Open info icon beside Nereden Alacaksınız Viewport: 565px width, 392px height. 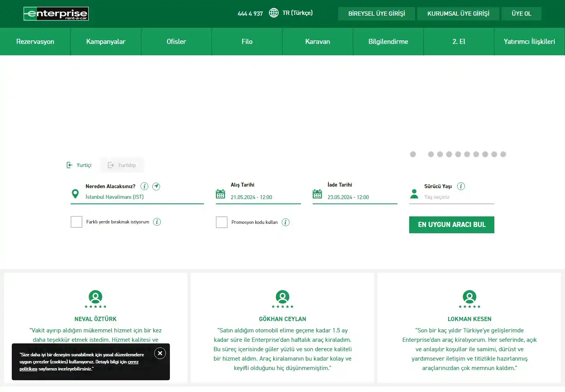tap(144, 186)
